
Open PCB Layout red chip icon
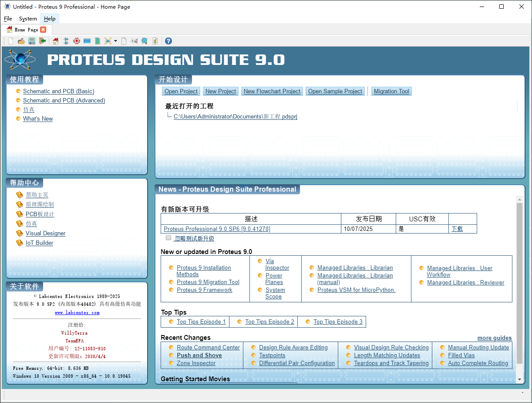pos(77,41)
